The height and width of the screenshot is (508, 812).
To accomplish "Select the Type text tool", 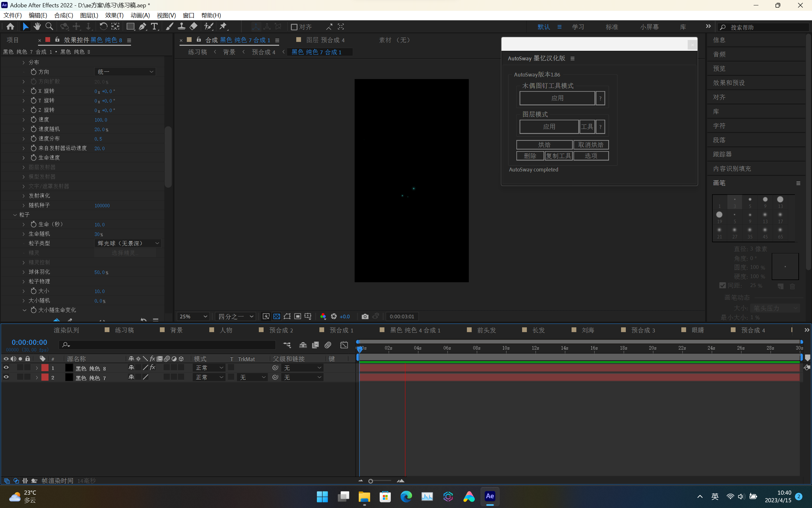I will (x=154, y=27).
